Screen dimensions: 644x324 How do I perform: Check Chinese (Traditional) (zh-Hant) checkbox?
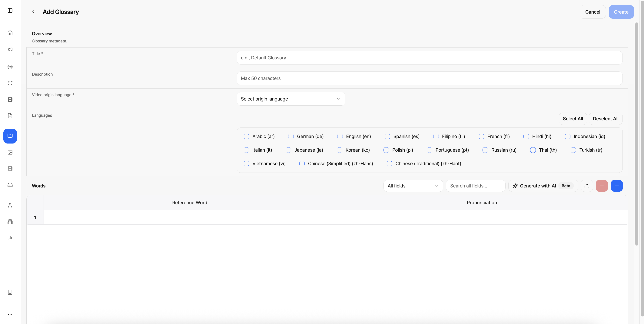pyautogui.click(x=389, y=164)
